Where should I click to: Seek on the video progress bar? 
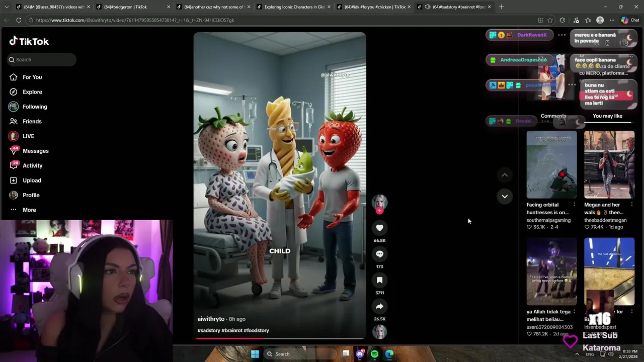click(280, 338)
